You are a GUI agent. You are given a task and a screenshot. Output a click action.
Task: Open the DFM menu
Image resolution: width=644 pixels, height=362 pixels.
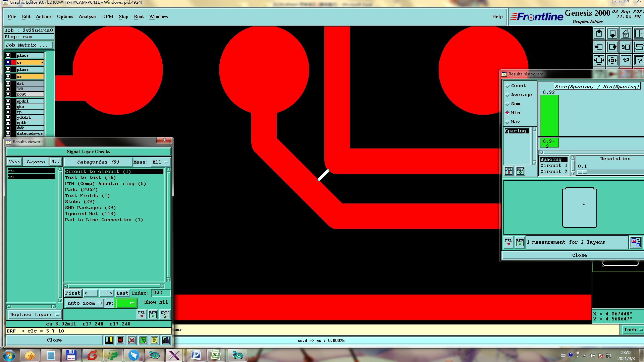(107, 16)
